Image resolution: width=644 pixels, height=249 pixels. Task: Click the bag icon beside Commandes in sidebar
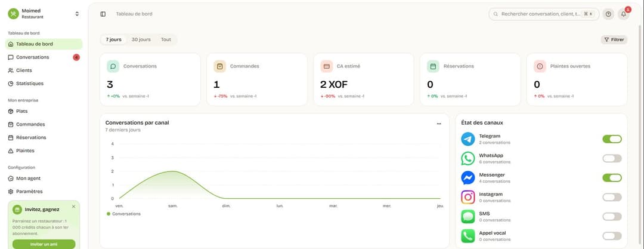[x=11, y=124]
